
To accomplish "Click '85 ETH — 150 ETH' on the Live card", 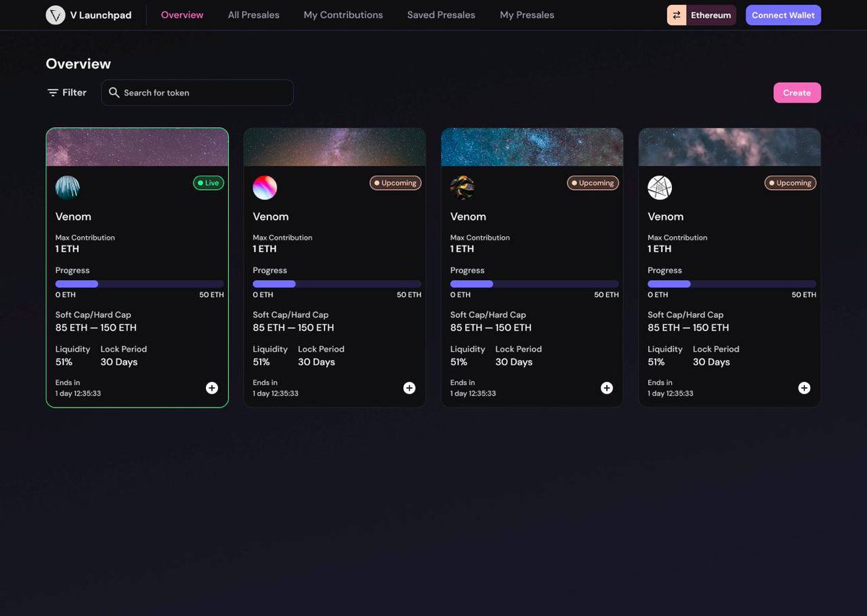I will tap(96, 328).
